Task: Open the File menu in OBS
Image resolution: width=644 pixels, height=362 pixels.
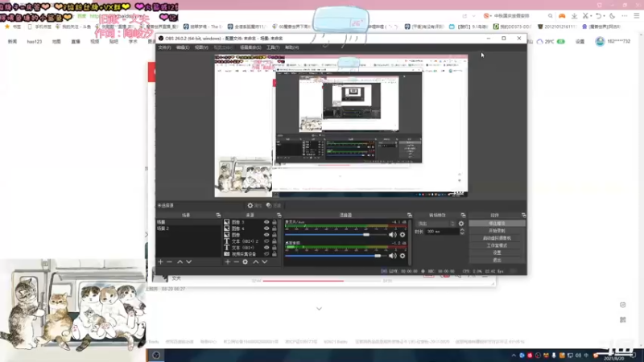Action: click(x=164, y=47)
